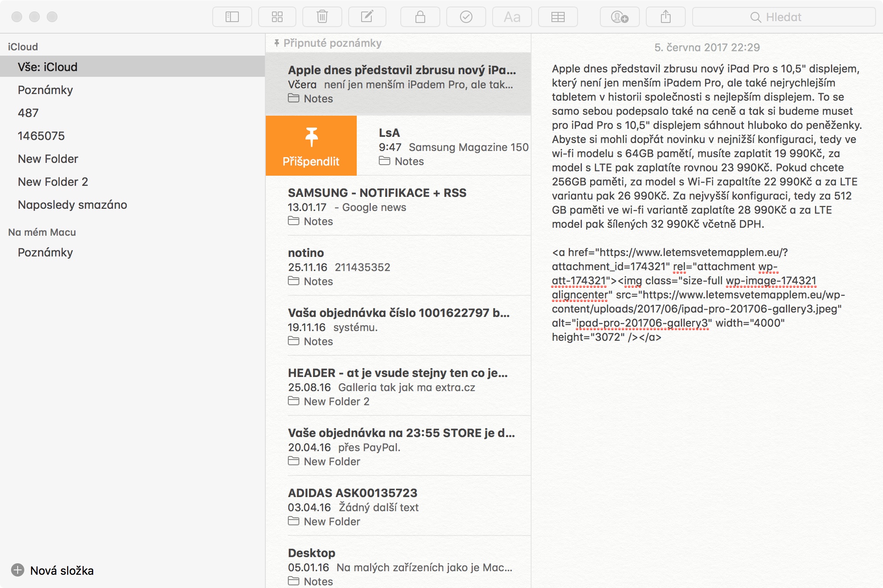The height and width of the screenshot is (588, 883).
Task: Insert a table using table icon
Action: (x=558, y=17)
